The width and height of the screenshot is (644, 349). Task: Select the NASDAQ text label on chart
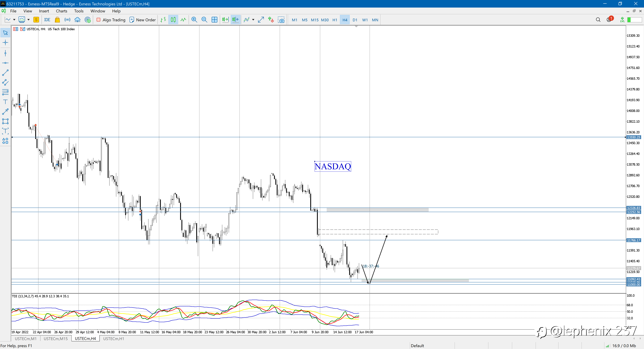pyautogui.click(x=333, y=166)
